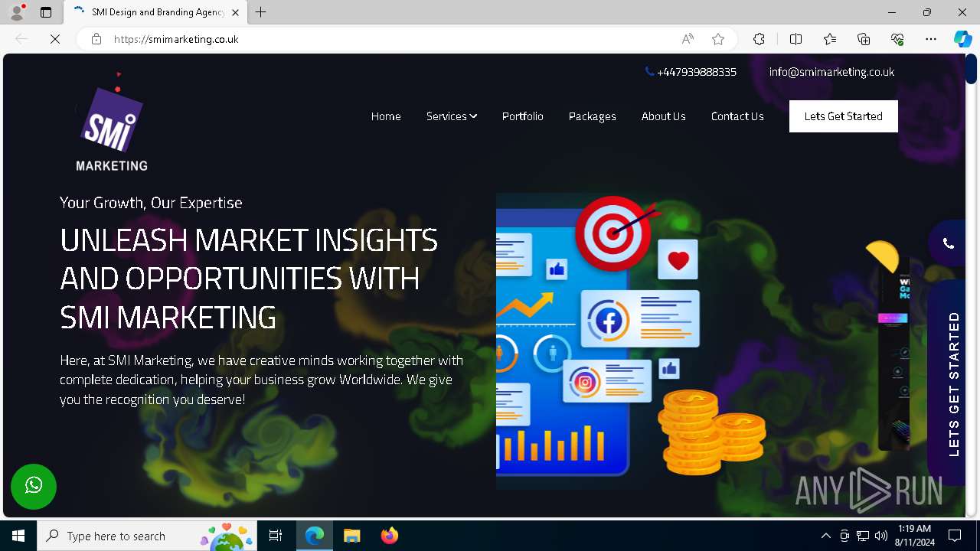This screenshot has width=980, height=551.
Task: Open the Copilot sidebar
Action: [x=962, y=39]
